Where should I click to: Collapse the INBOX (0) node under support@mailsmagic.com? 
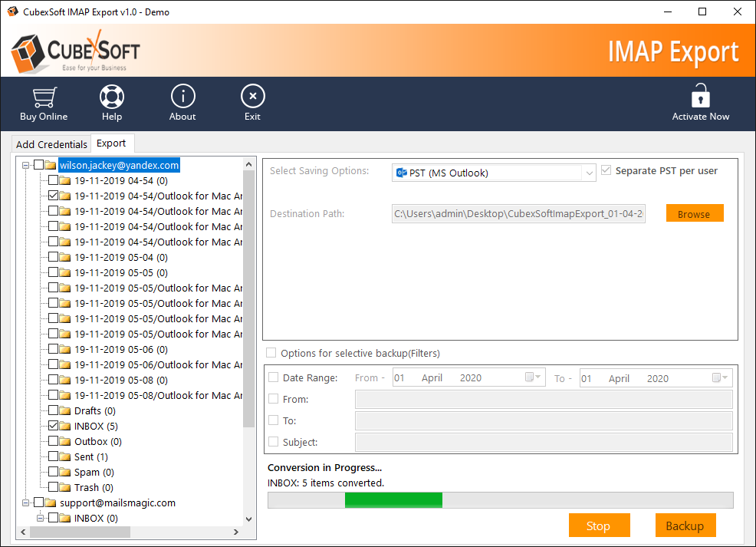pyautogui.click(x=41, y=519)
